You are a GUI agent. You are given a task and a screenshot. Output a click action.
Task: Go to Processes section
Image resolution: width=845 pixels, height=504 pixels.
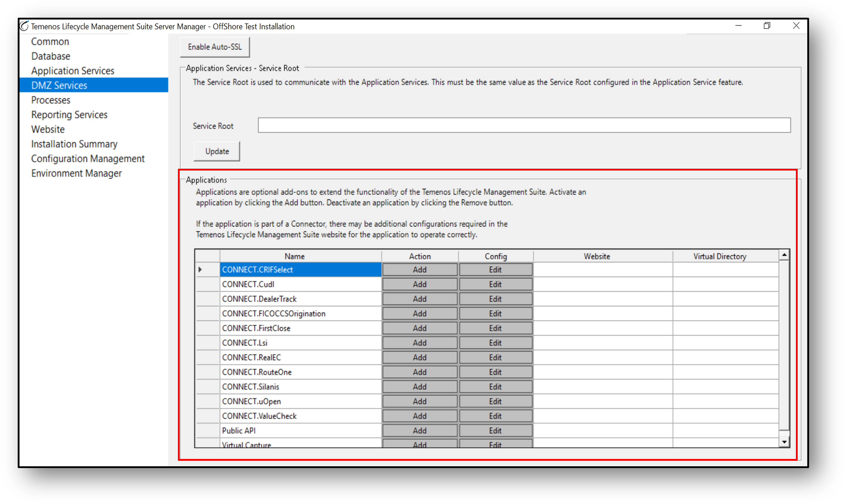51,100
